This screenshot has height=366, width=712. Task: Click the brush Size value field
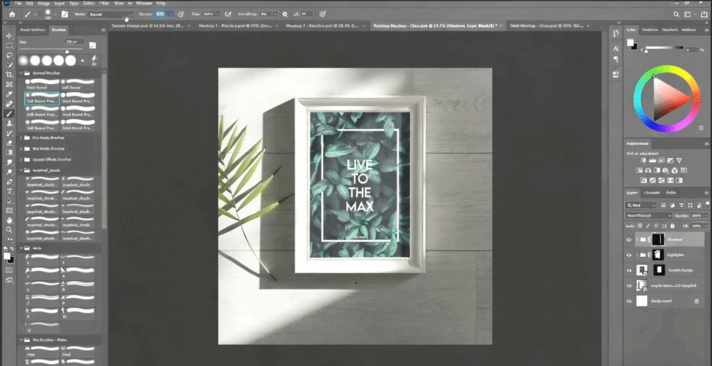[x=74, y=41]
